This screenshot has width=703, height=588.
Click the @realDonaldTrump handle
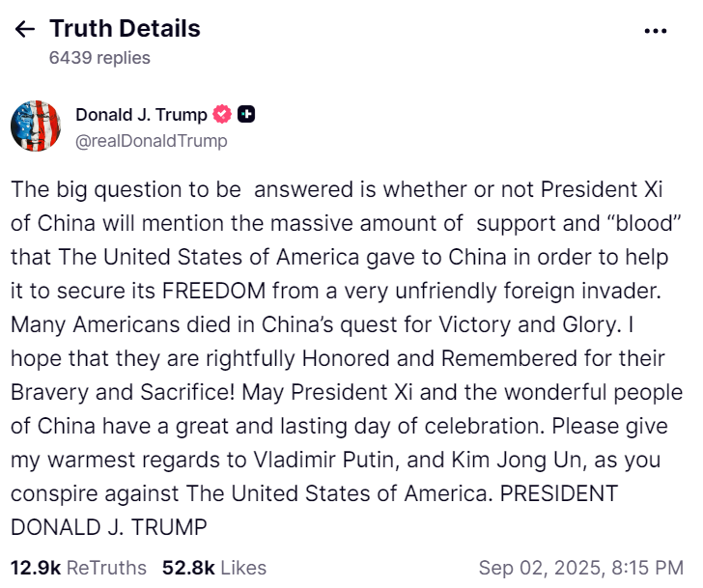(x=151, y=141)
